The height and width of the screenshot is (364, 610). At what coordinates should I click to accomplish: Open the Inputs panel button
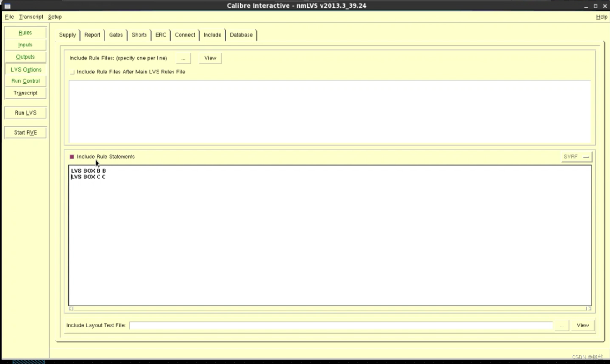tap(25, 45)
